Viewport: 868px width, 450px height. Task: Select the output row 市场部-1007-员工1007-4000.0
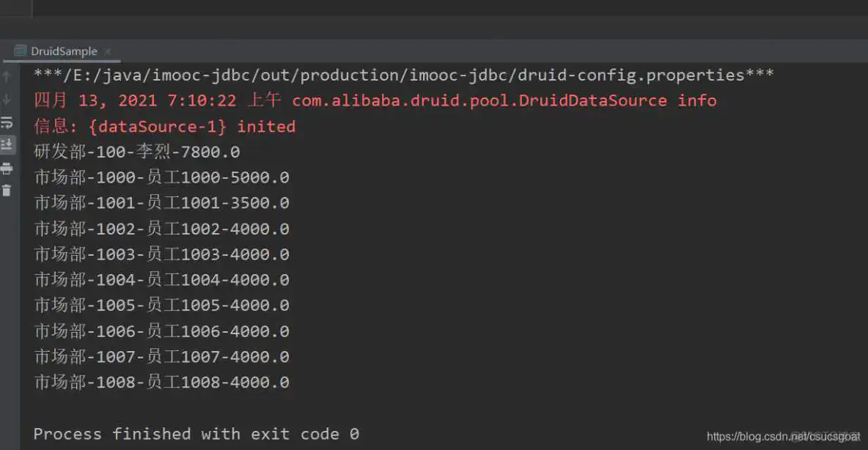(x=161, y=357)
